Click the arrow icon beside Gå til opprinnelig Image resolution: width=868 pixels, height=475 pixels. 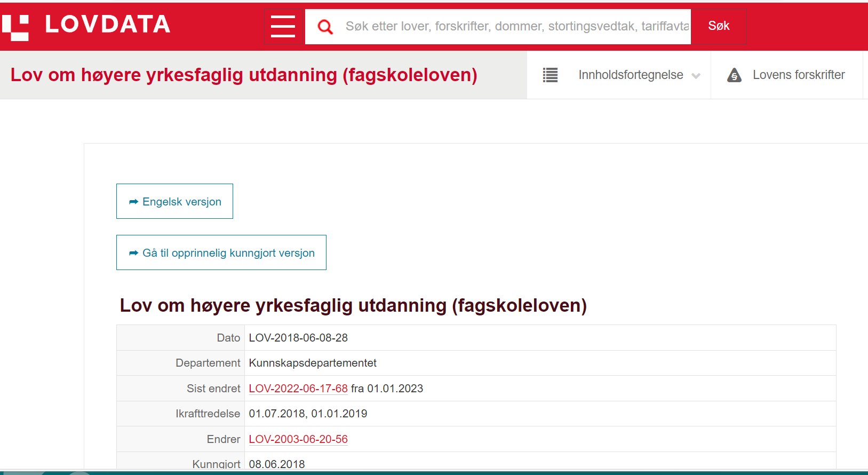[x=133, y=253]
